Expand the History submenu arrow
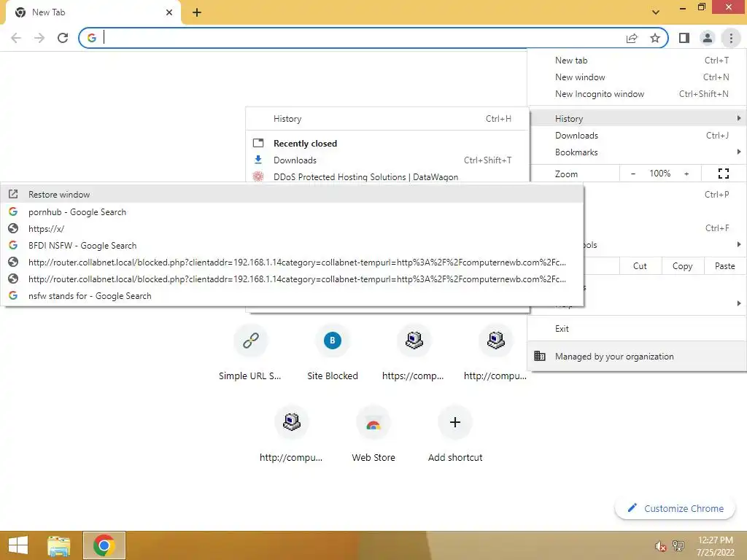Image resolution: width=747 pixels, height=560 pixels. point(738,118)
